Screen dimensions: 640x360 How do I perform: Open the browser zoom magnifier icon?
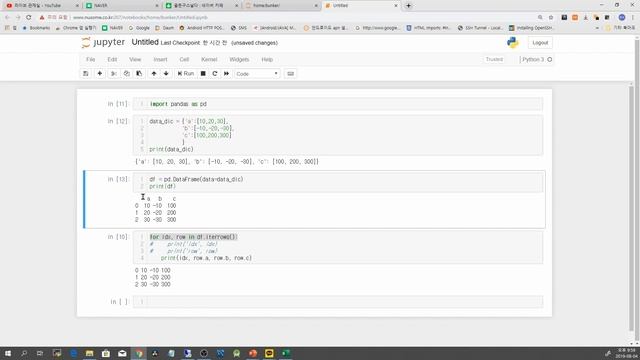point(540,17)
